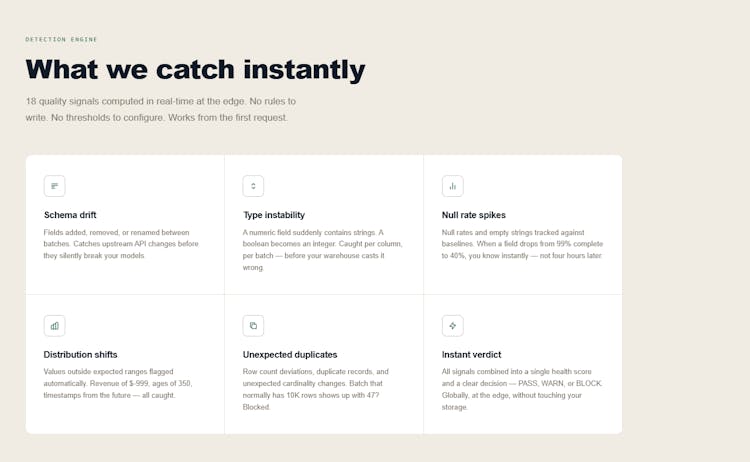Click the Distribution shifts chart icon
Image resolution: width=750 pixels, height=462 pixels.
pyautogui.click(x=55, y=326)
